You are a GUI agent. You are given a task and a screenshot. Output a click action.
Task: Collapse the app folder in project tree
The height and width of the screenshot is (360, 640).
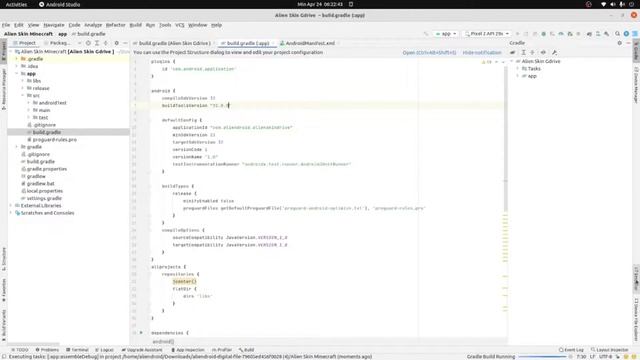click(x=17, y=73)
